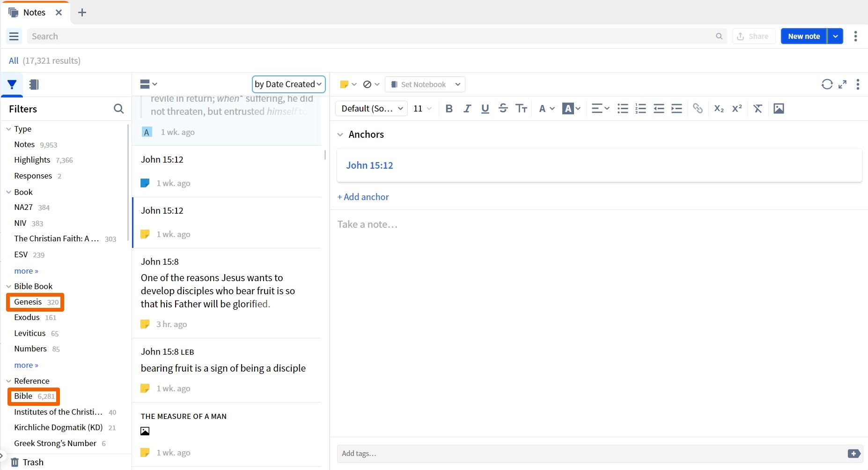This screenshot has height=470, width=868.
Task: Open the John 15:12 anchor link
Action: (x=369, y=165)
